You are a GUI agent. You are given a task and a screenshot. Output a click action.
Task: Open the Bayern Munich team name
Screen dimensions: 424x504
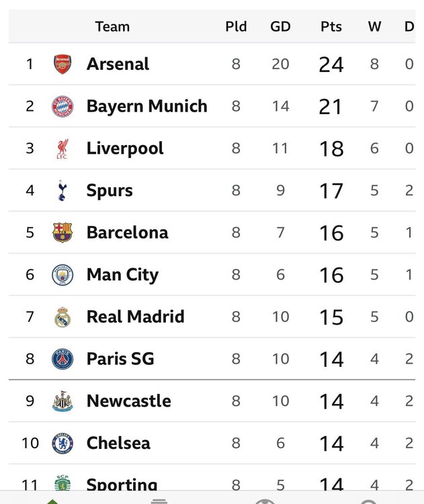point(147,106)
